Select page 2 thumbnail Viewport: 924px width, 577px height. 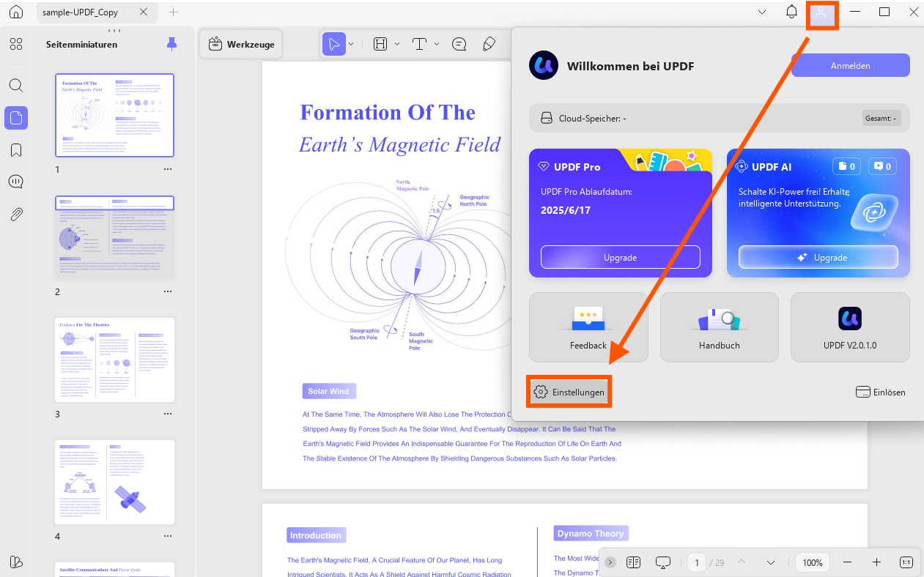115,237
